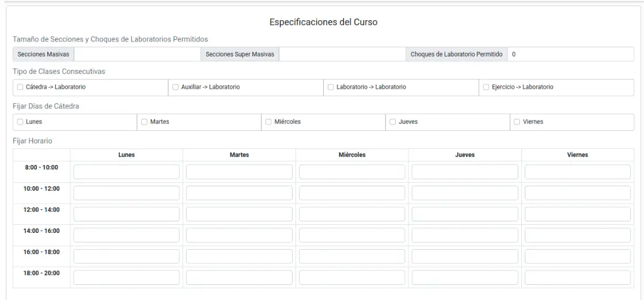The width and height of the screenshot is (644, 305).
Task: Focus the Secciones Super Masivas field
Action: click(342, 54)
